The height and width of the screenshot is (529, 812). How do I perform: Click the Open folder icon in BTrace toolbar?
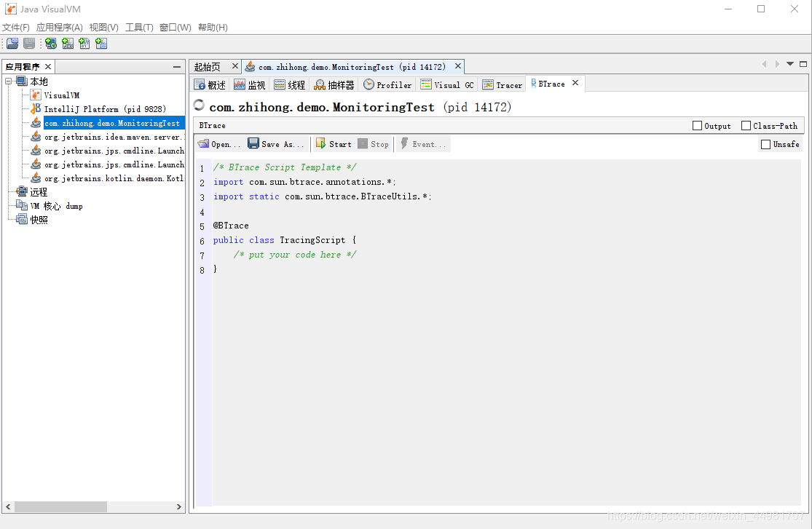tap(203, 144)
